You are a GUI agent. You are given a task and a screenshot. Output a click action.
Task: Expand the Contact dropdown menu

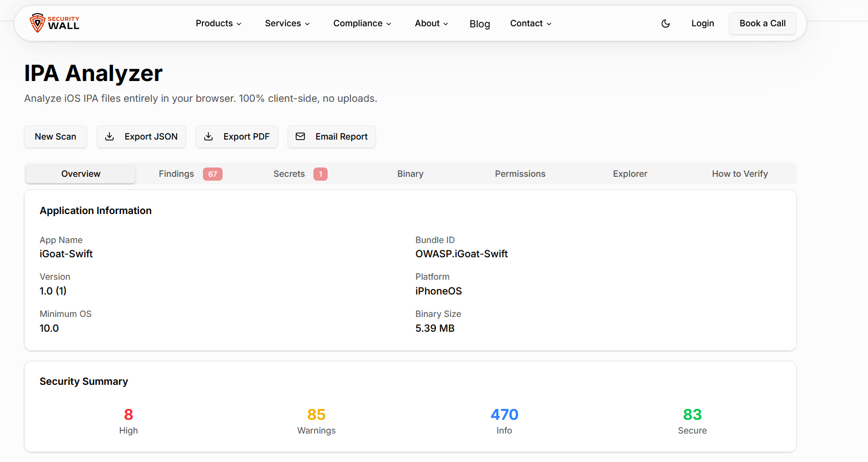[531, 24]
